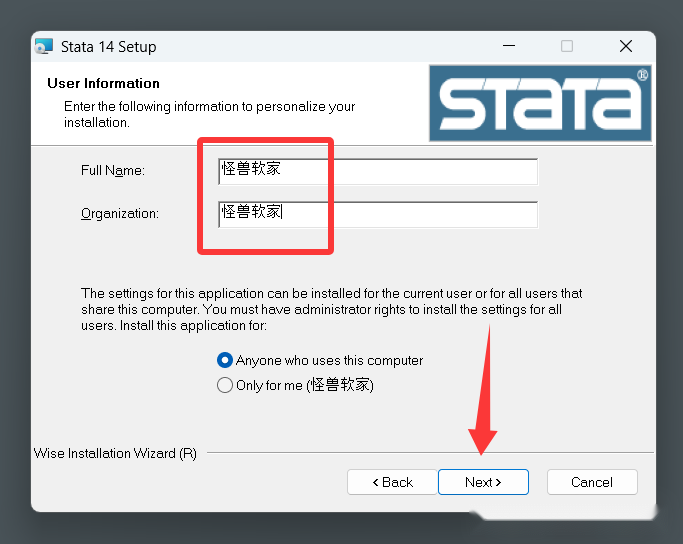Minimize the Stata 14 Setup window

(x=509, y=46)
